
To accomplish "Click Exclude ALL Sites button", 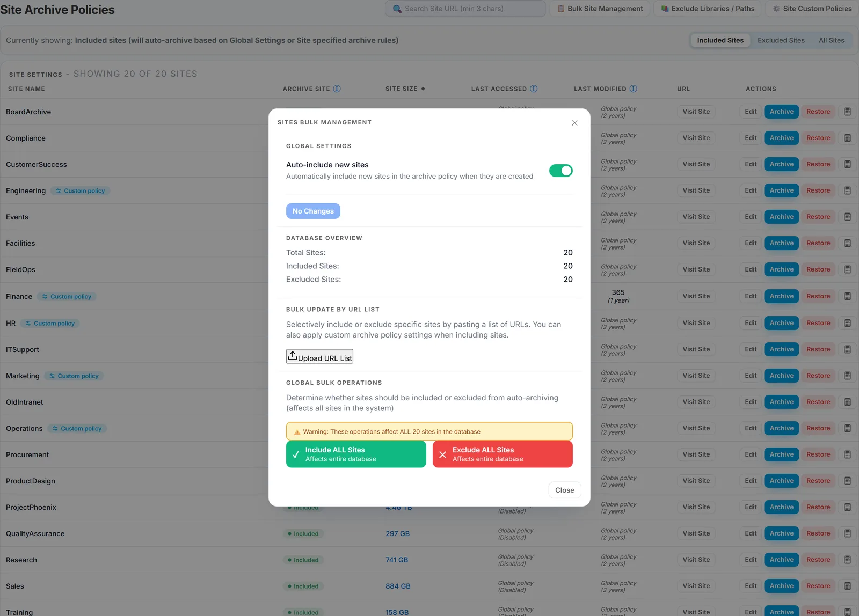I will 503,454.
